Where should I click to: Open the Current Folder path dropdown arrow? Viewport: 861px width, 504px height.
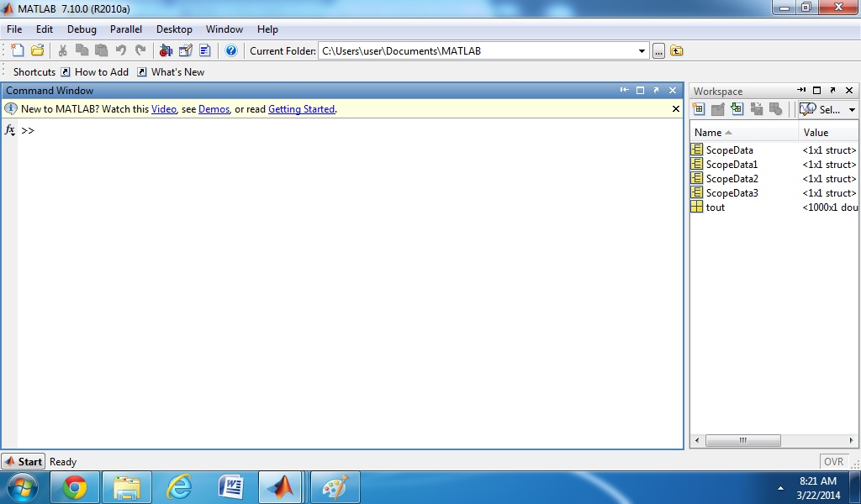(642, 51)
